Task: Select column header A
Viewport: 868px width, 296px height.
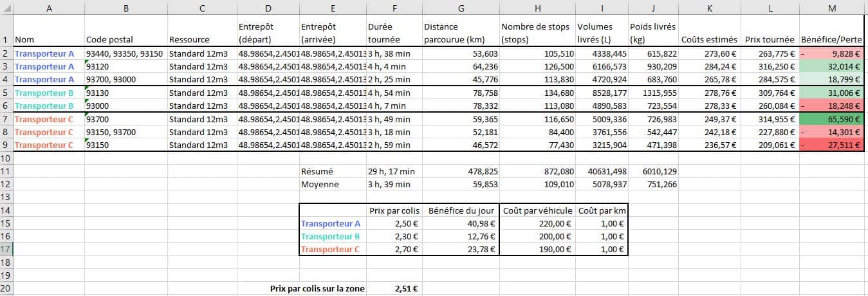Action: coord(48,8)
